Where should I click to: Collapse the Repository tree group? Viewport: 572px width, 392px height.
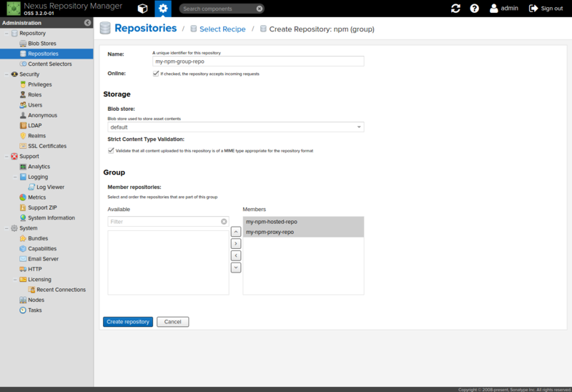click(x=6, y=33)
